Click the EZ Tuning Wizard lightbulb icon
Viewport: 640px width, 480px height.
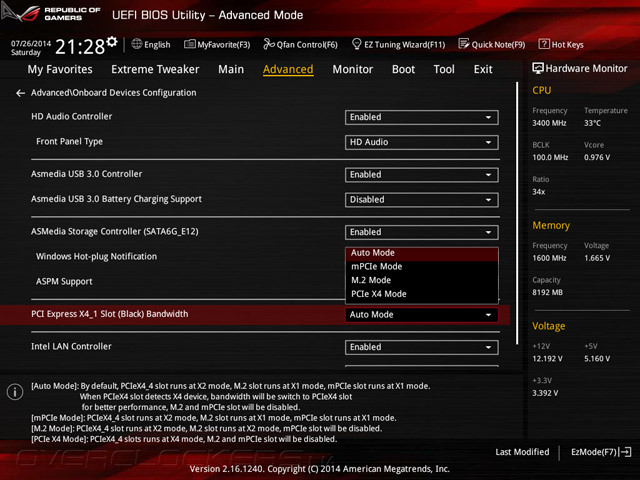pos(356,44)
